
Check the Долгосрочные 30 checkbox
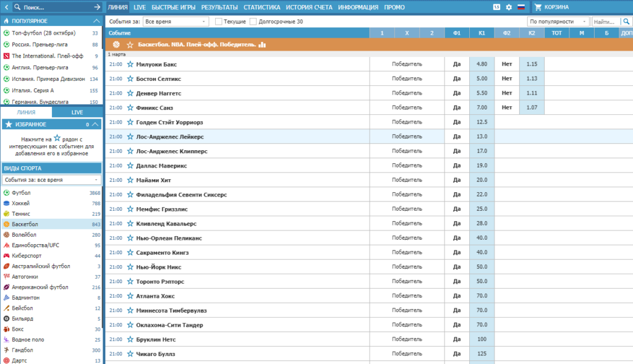click(x=253, y=22)
